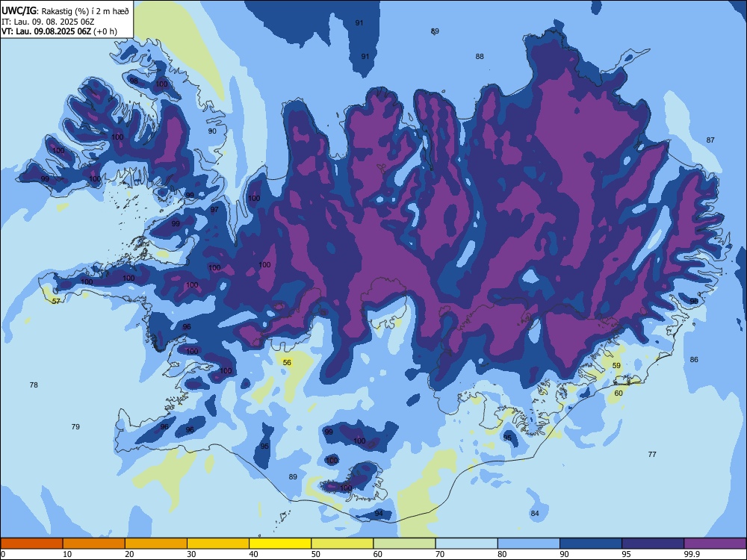Pick the pale yellow 50–60 legend swatch
Screen dimensions: 747x560
pyautogui.click(x=342, y=544)
